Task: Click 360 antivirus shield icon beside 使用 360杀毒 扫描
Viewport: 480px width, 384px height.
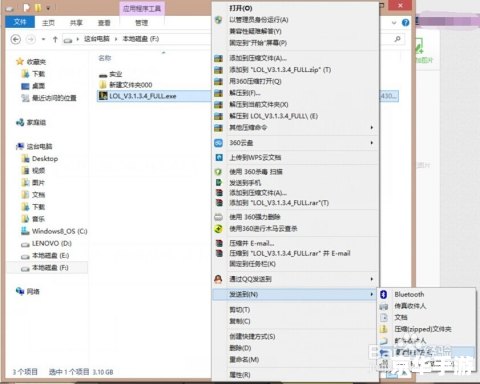Action: 218,172
